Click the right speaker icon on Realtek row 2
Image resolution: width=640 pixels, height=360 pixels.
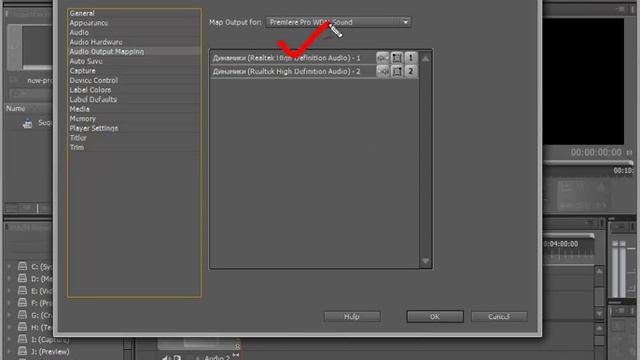coord(382,71)
